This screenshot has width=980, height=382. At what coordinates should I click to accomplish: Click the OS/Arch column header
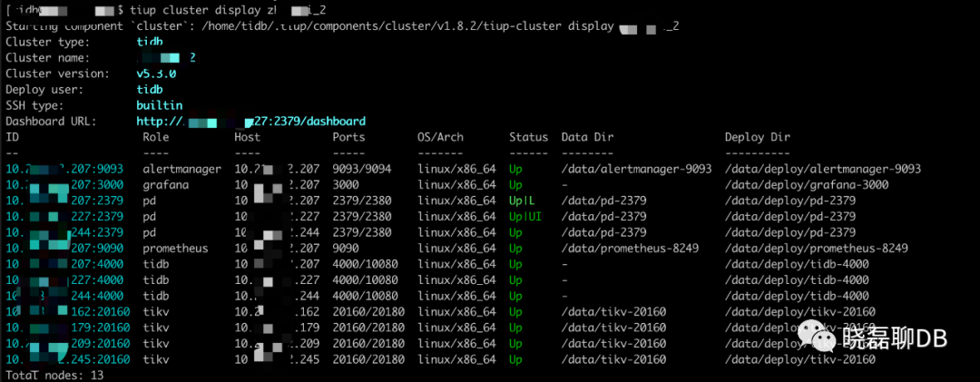441,137
